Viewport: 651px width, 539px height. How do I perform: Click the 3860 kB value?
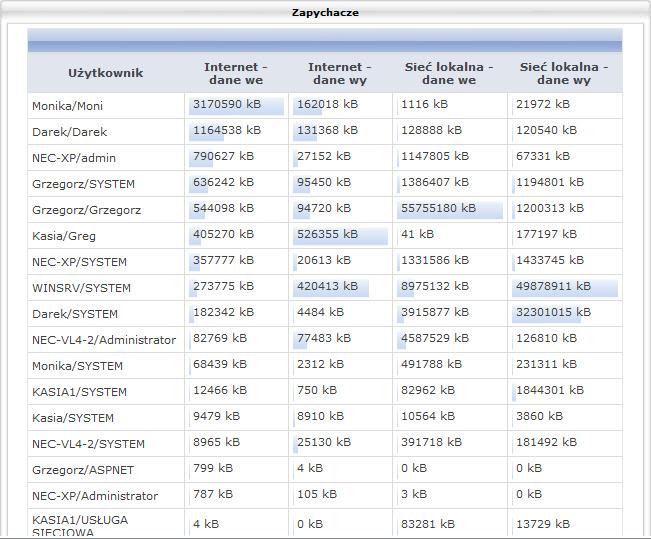(x=539, y=416)
